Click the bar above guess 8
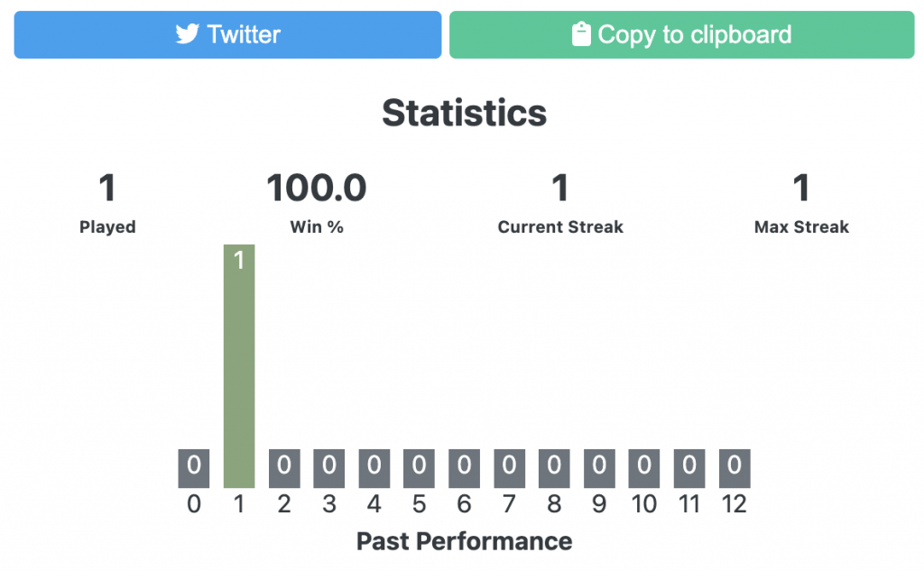Viewport: 924px width, 571px height. pos(553,467)
